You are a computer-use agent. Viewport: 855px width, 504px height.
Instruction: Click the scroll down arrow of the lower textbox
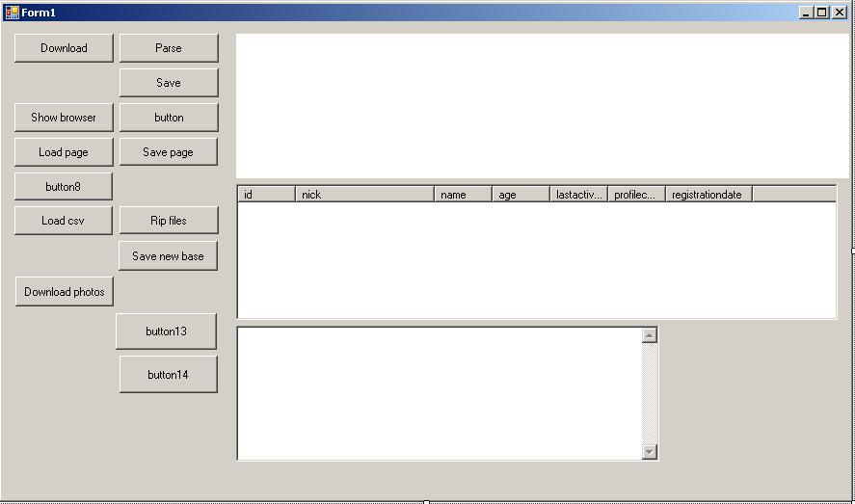[649, 452]
